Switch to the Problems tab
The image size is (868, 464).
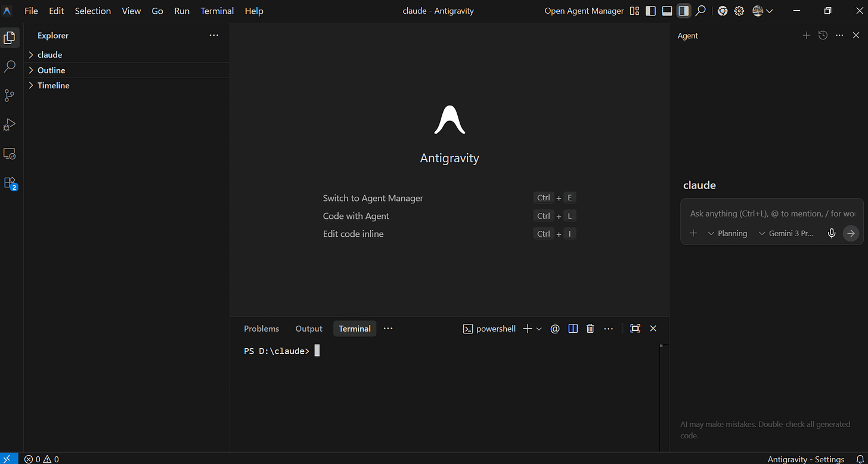click(262, 329)
